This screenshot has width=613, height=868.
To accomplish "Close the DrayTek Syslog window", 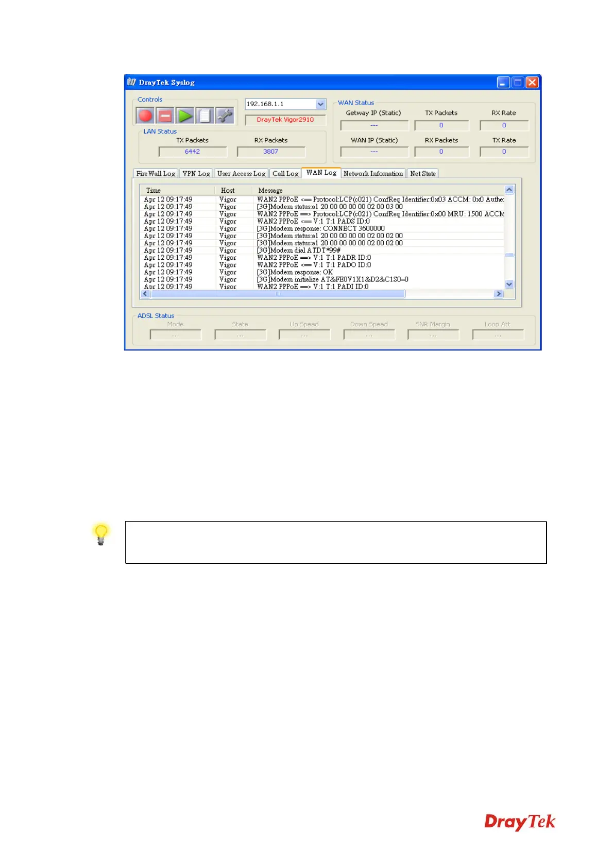I will point(532,82).
